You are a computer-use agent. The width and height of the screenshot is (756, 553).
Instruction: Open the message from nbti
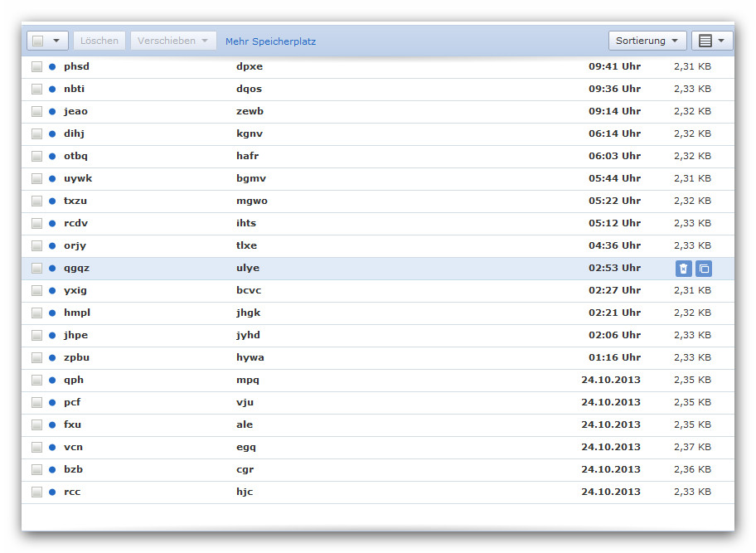[75, 90]
